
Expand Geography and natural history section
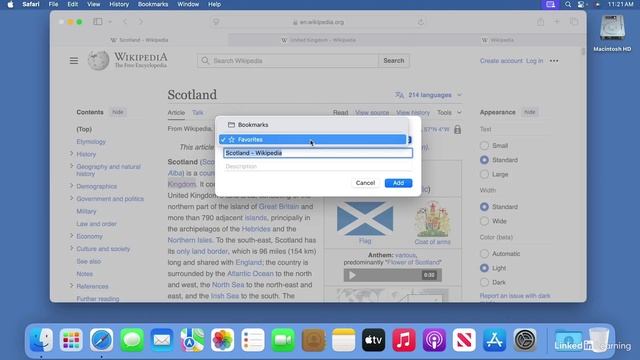pyautogui.click(x=71, y=166)
